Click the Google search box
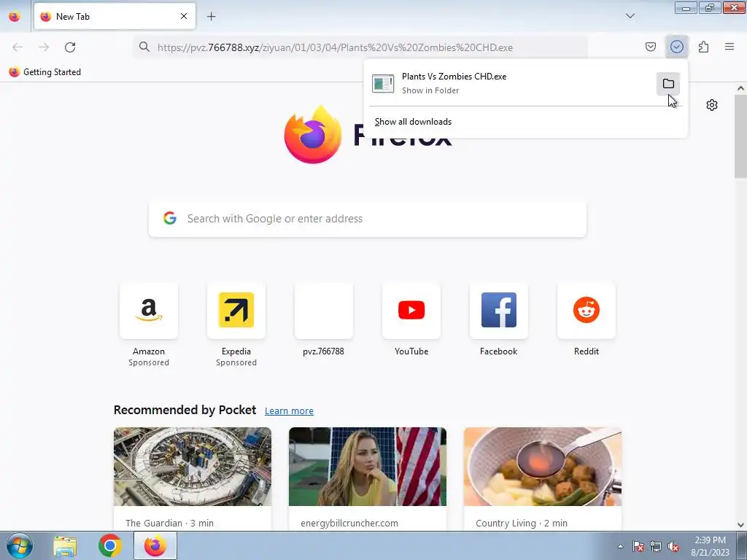Viewport: 747px width, 560px height. 368,219
